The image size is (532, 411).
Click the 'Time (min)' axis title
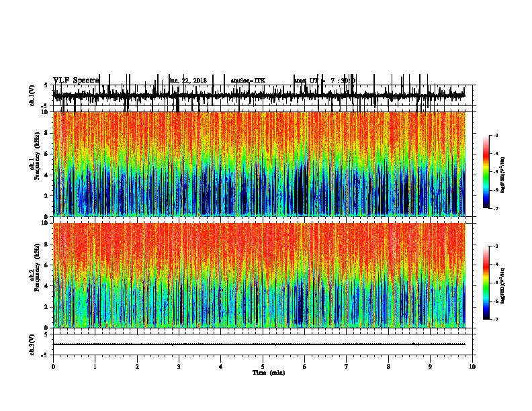[x=269, y=373]
